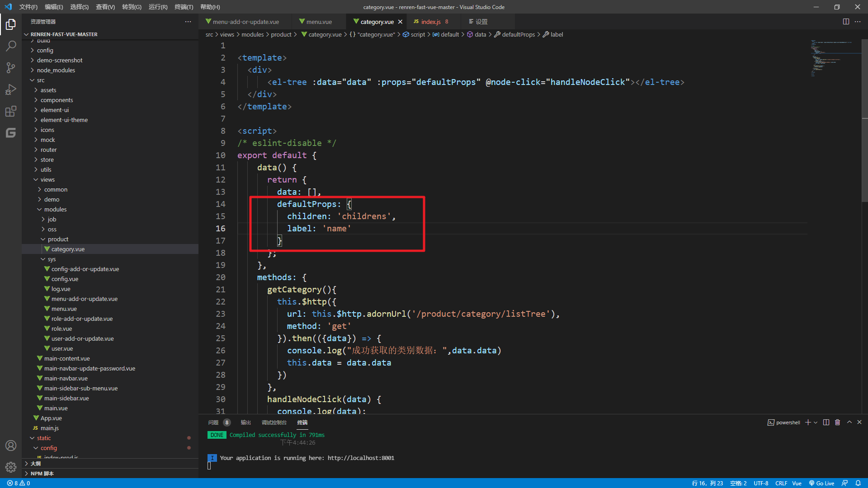Screen dimensions: 868x488
Task: Open the Search view in activity bar
Action: [x=11, y=46]
